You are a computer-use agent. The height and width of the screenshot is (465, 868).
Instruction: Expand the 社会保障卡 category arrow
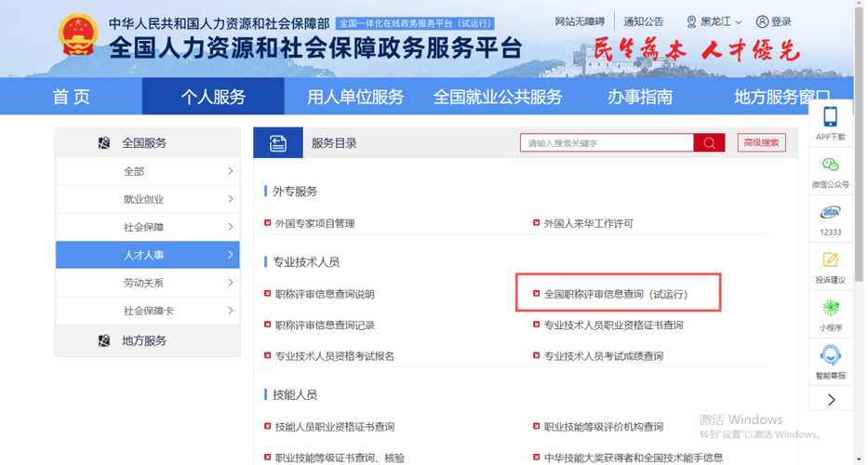pyautogui.click(x=232, y=312)
